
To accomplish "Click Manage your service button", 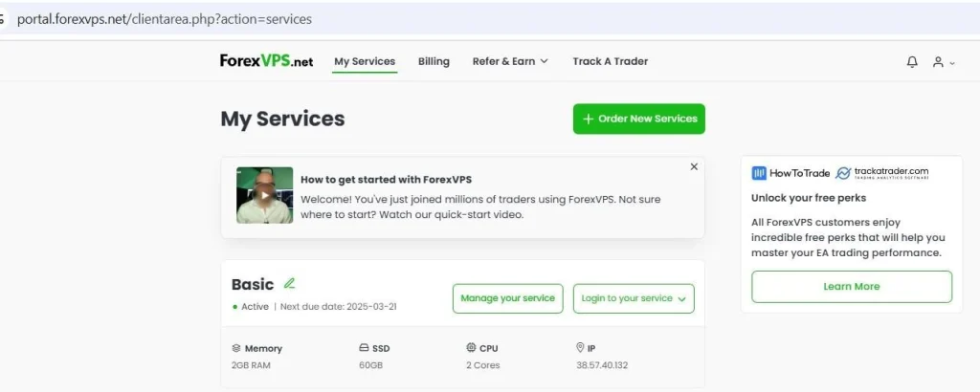I will tap(507, 298).
